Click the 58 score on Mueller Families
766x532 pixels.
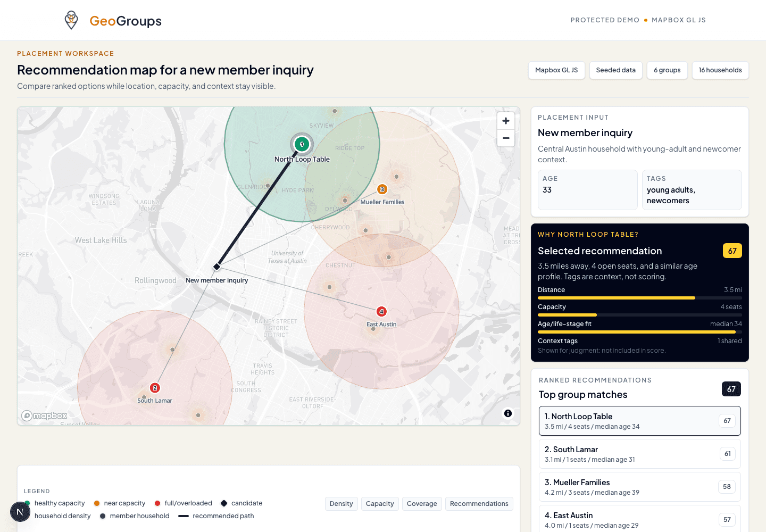point(727,487)
